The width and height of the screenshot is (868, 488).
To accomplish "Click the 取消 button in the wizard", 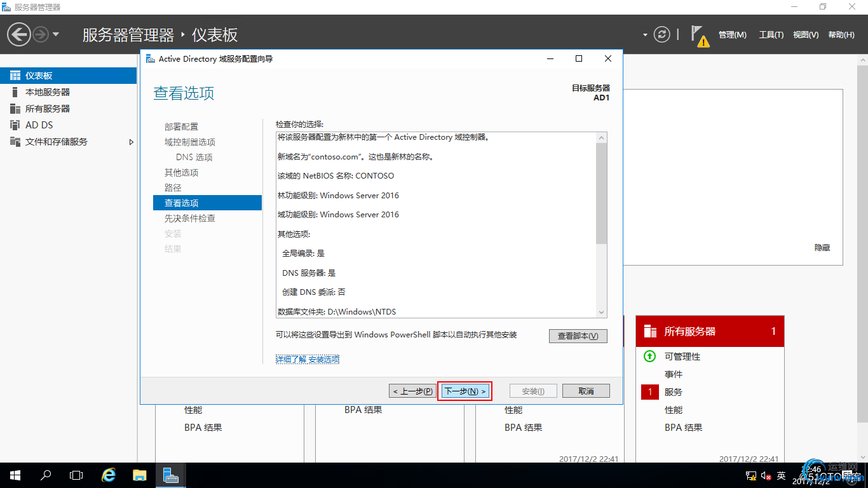I will pyautogui.click(x=586, y=391).
